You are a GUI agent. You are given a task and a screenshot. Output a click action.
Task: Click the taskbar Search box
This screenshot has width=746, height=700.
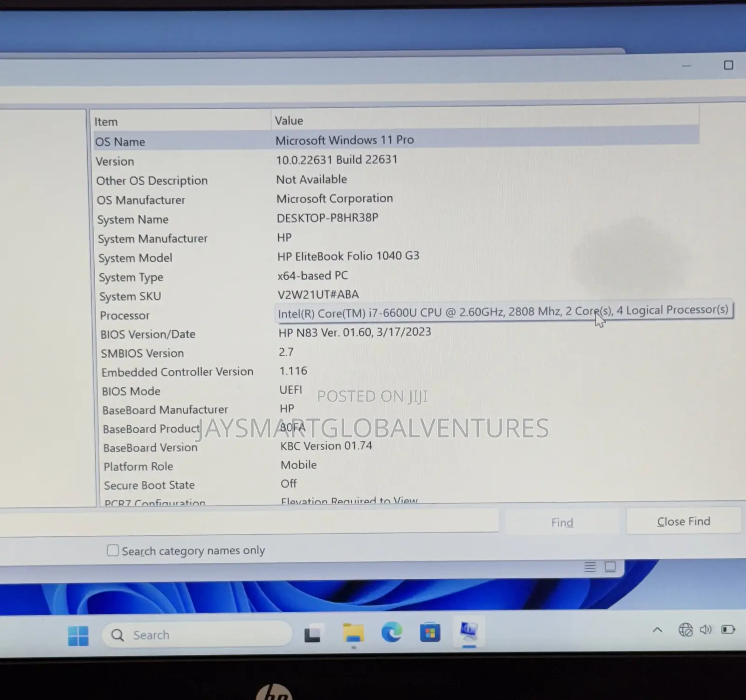197,635
